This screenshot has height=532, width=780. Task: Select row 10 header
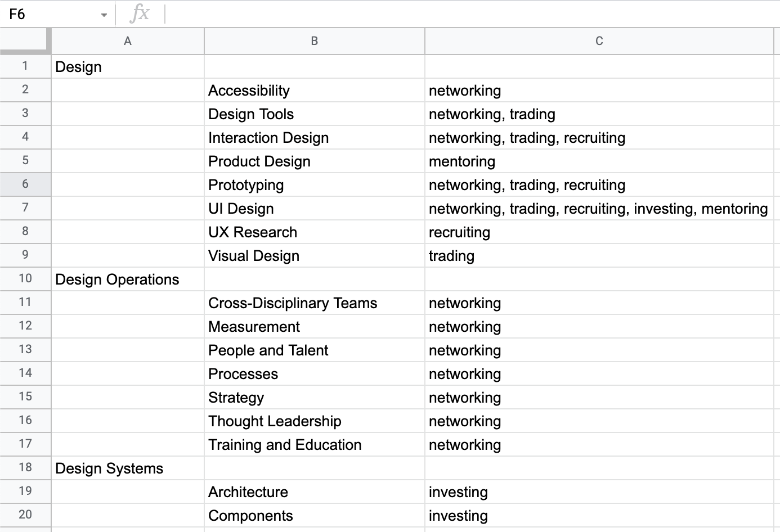[x=25, y=279]
